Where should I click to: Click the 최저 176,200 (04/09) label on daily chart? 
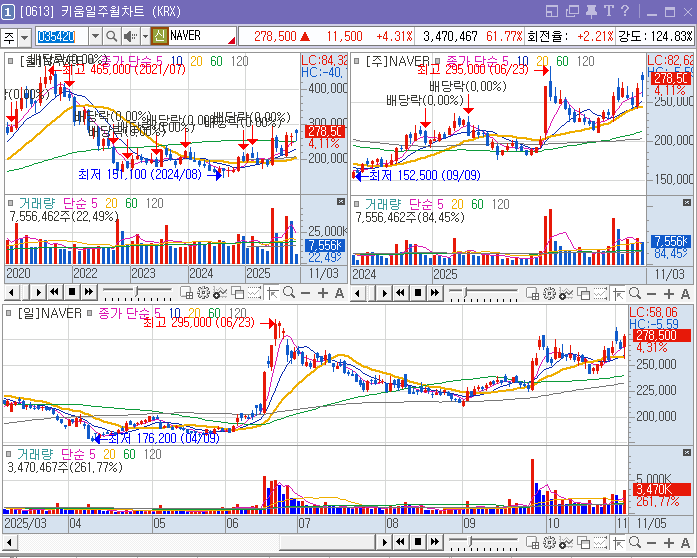click(x=164, y=438)
